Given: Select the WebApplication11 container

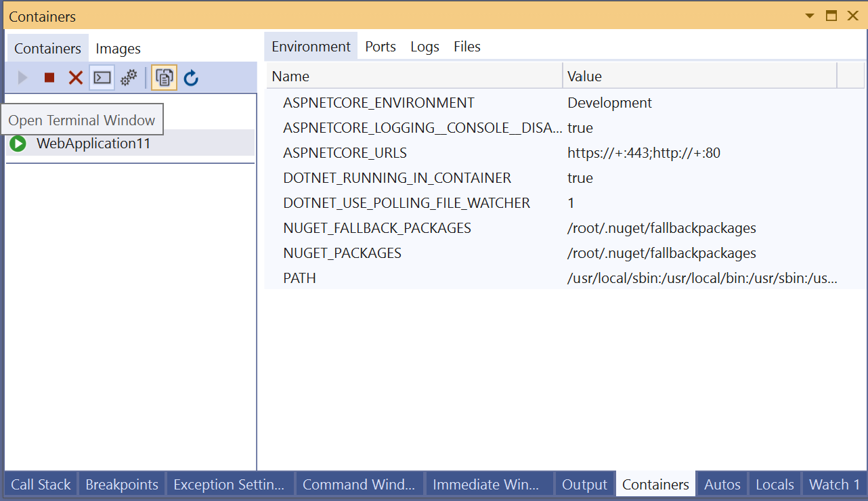Looking at the screenshot, I should tap(93, 143).
